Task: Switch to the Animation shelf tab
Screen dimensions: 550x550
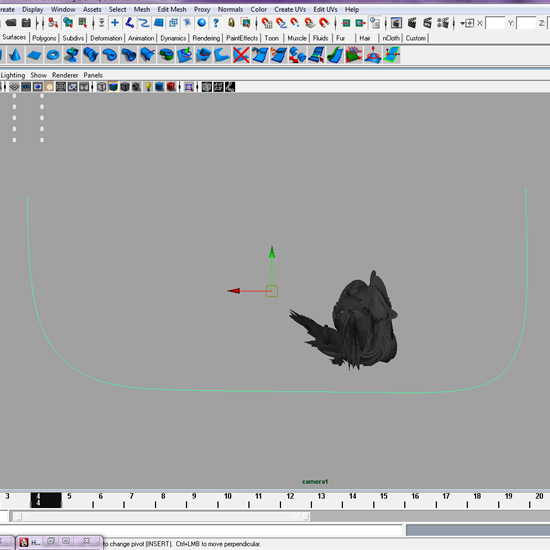Action: (141, 38)
